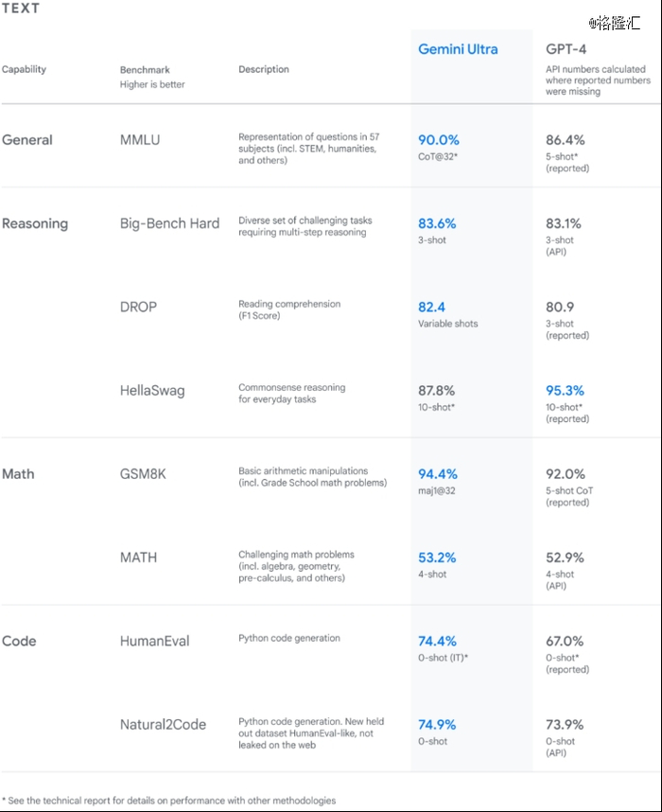The width and height of the screenshot is (662, 812).
Task: Select the GSM8K benchmark label
Action: (x=143, y=474)
